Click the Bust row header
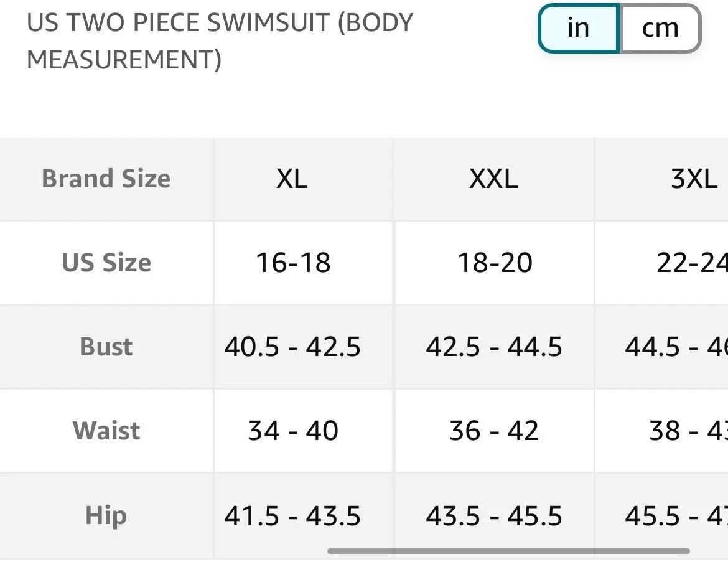 pyautogui.click(x=106, y=347)
